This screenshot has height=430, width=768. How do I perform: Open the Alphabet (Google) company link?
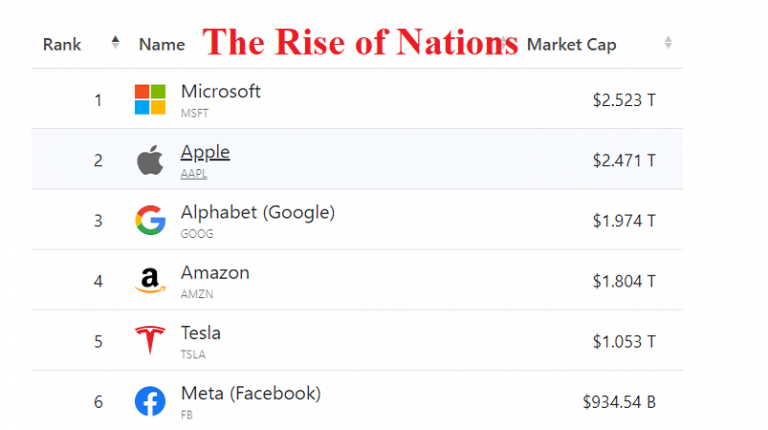258,212
